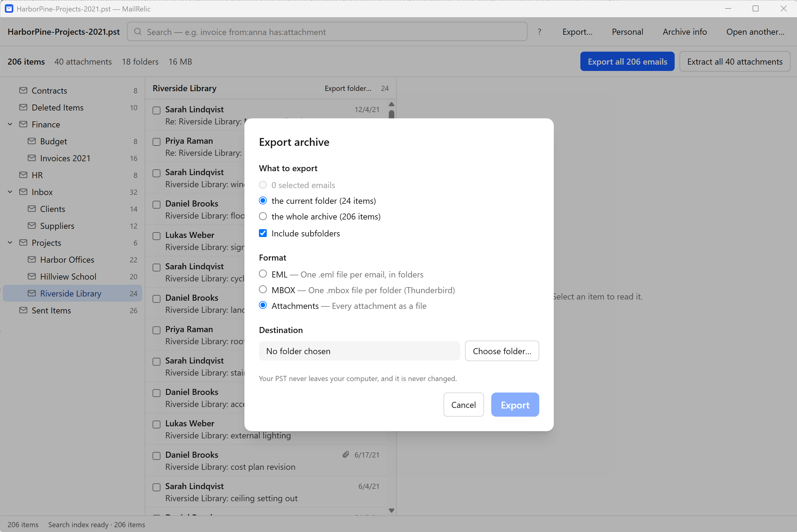797x532 pixels.
Task: Open 'Riverside Library: ceiling setting out' email
Action: (266, 492)
